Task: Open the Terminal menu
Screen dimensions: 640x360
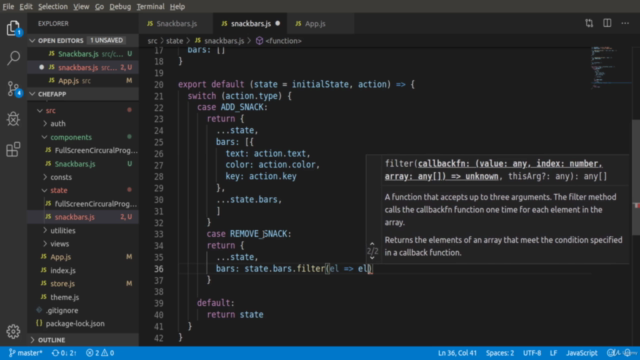Action: coord(150,7)
